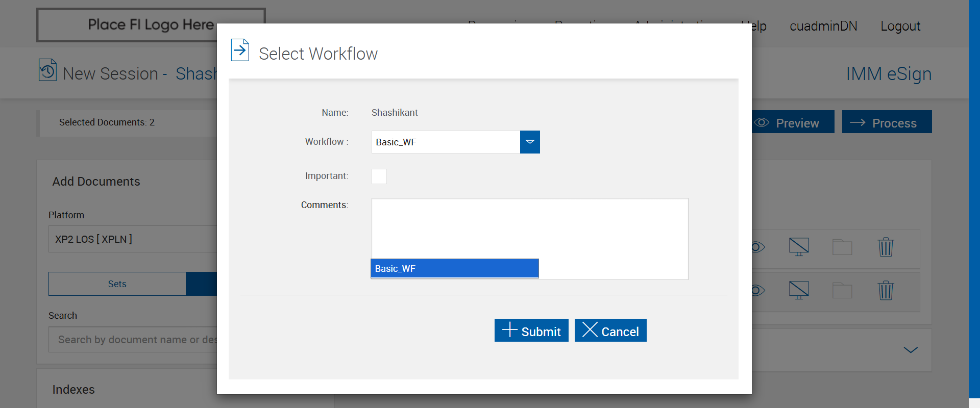
Task: Select Basic_WF from the dropdown list
Action: pyautogui.click(x=454, y=269)
